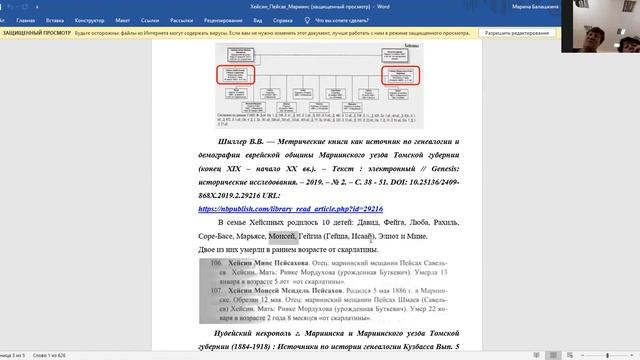Click the zoom out minus button
The width and height of the screenshot is (640, 360).
(x=582, y=356)
